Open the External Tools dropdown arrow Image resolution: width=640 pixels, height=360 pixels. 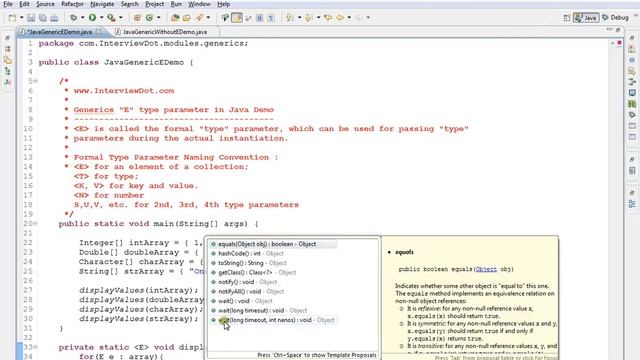coord(120,18)
